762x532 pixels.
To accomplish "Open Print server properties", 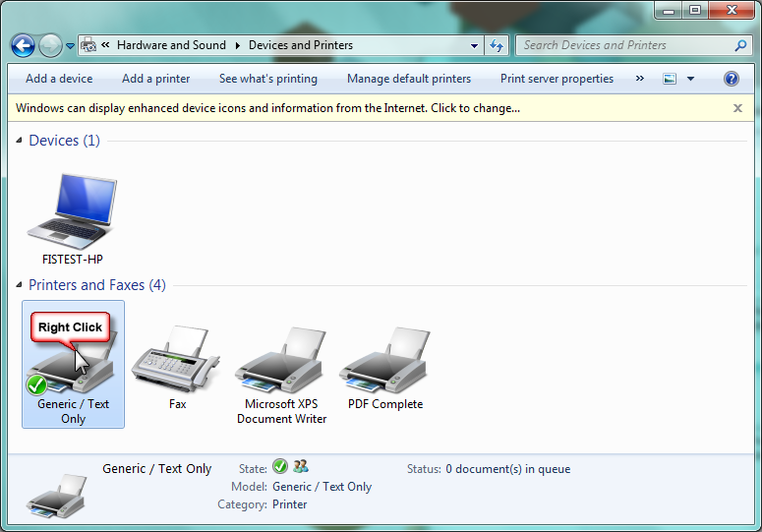I will [557, 79].
